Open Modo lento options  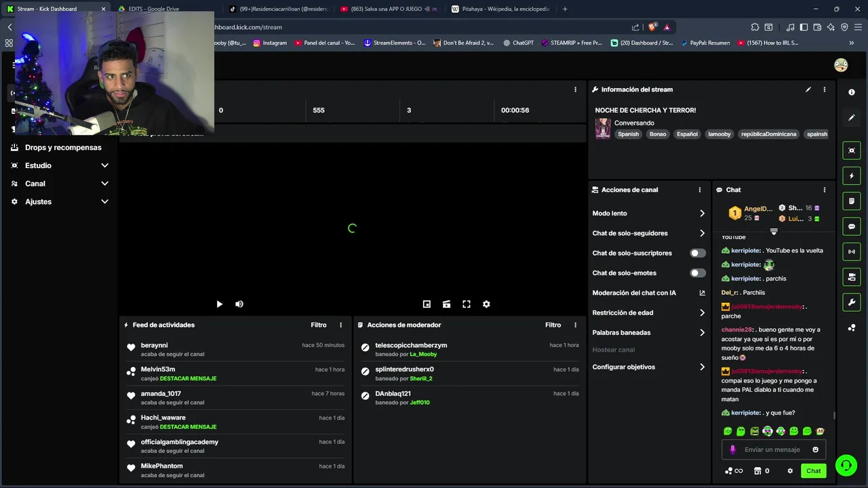click(648, 213)
